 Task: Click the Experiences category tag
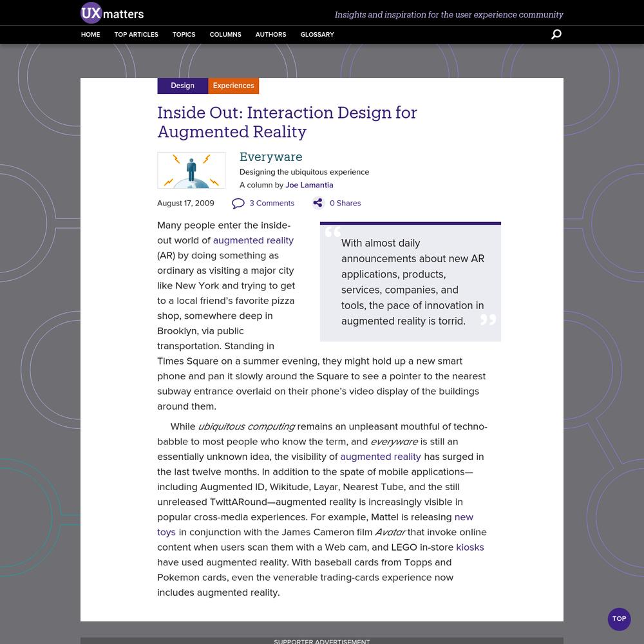(x=234, y=86)
